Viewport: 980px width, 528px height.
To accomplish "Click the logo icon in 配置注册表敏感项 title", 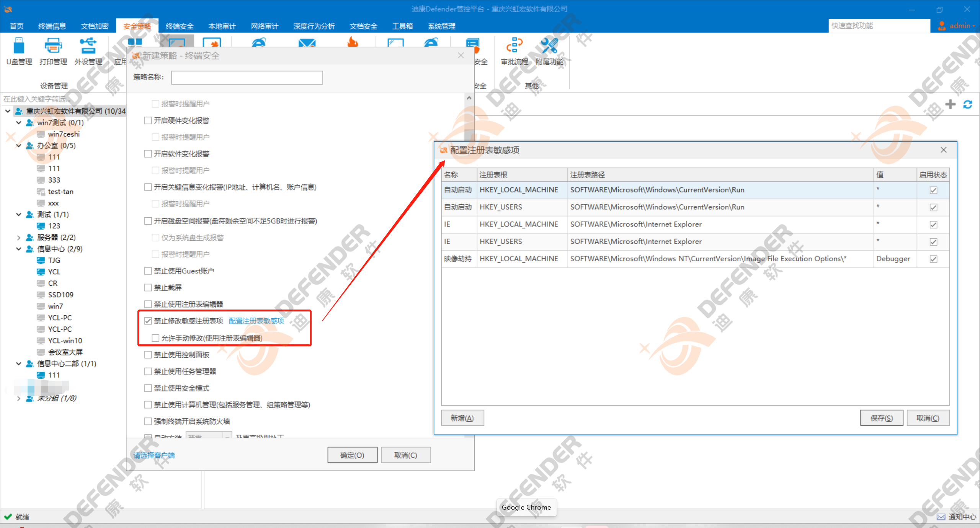I will tap(443, 150).
